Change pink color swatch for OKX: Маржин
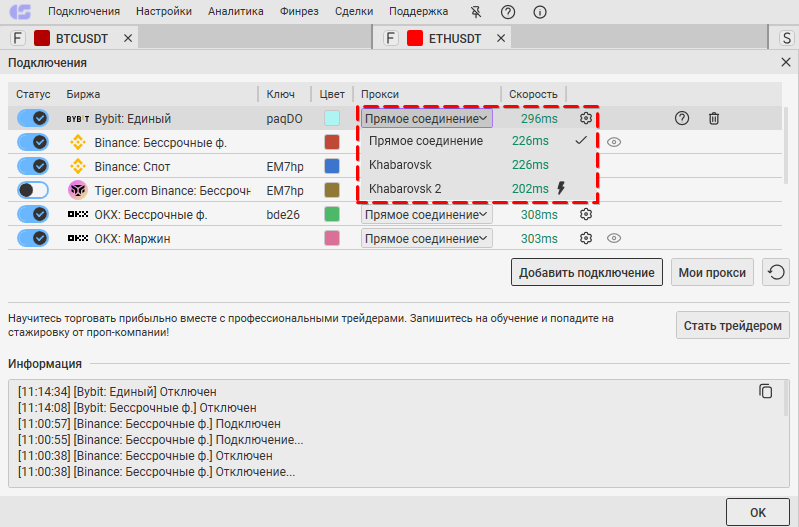799x527 pixels. tap(332, 238)
